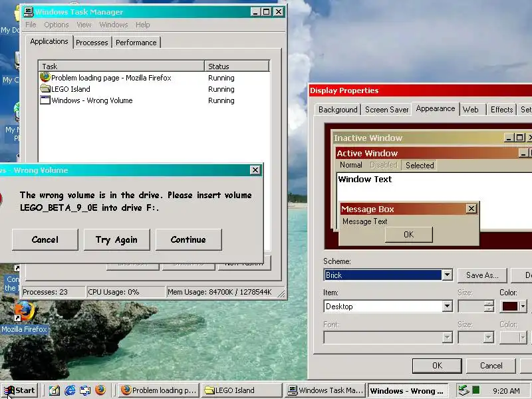The height and width of the screenshot is (399, 532).
Task: Open the Help menu in Task Manager
Action: [142, 25]
